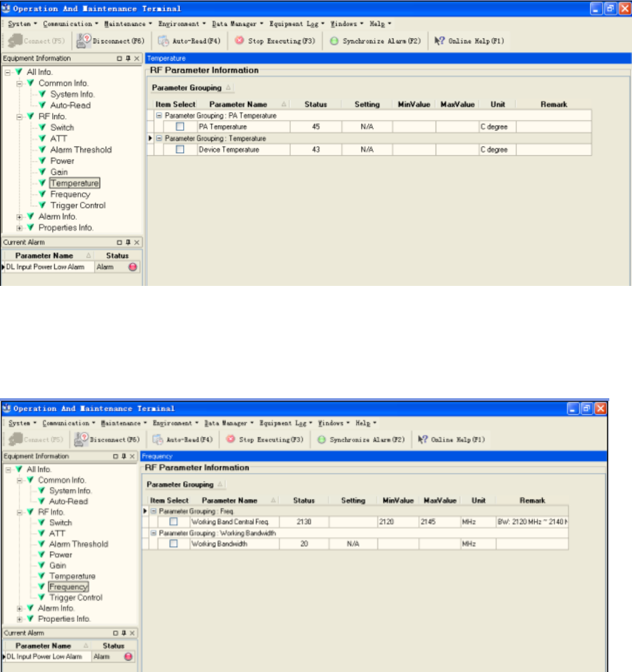Click Auto-Read (F4) in the bottom window toolbar
This screenshot has height=672, width=632.
tap(182, 440)
